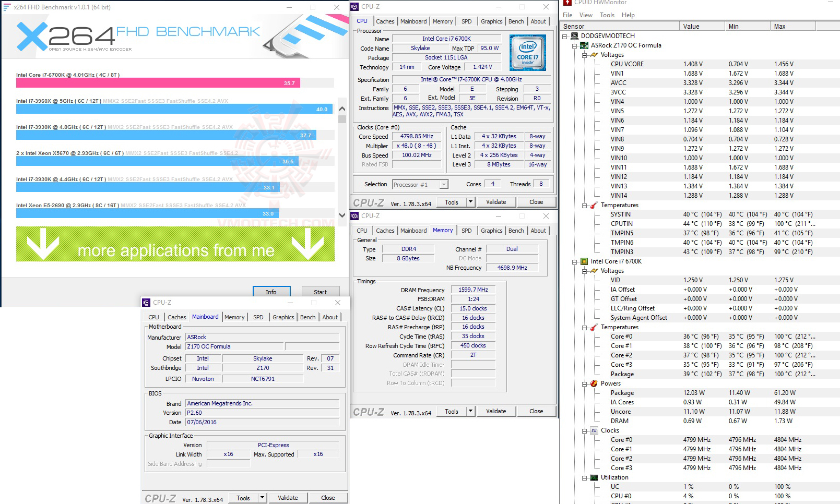Collapse the ASRock Z170 OC Formula node
840x504 pixels.
[575, 45]
